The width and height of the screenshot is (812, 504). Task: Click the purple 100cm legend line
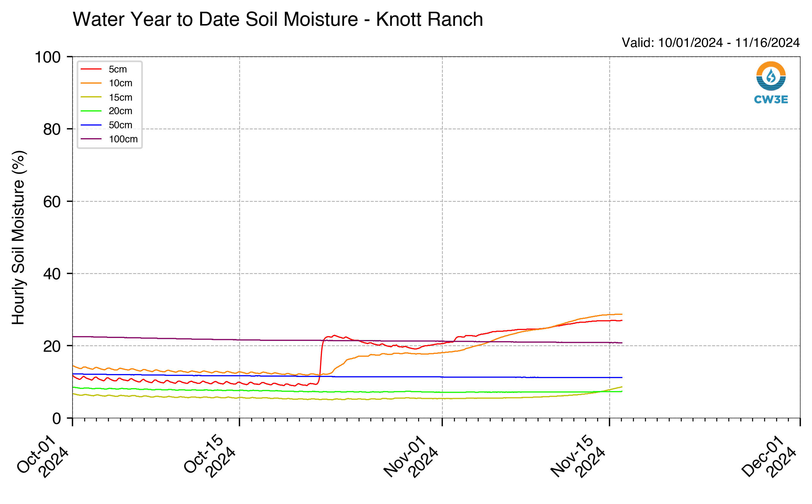tap(91, 139)
